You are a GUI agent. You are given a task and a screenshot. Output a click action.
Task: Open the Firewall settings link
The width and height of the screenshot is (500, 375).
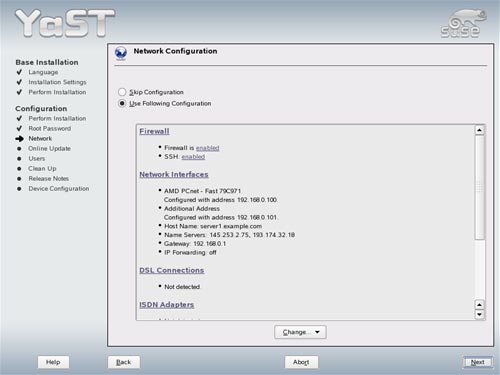154,131
